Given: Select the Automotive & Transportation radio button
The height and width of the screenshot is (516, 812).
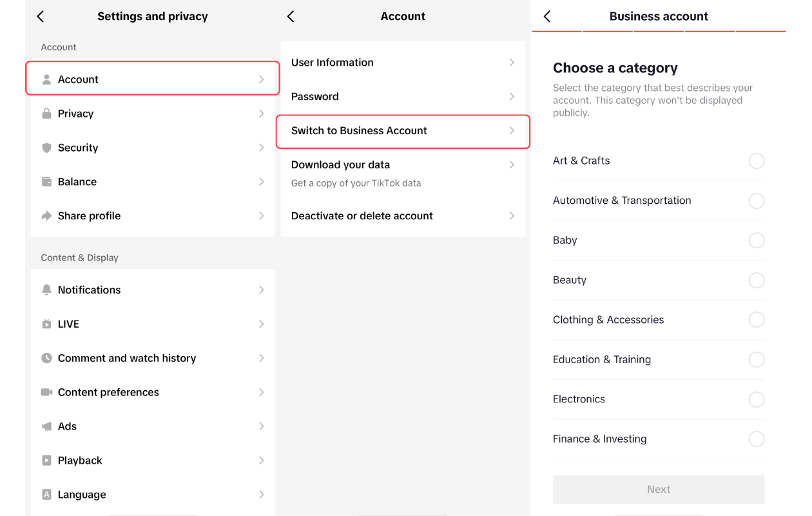Looking at the screenshot, I should [x=757, y=201].
